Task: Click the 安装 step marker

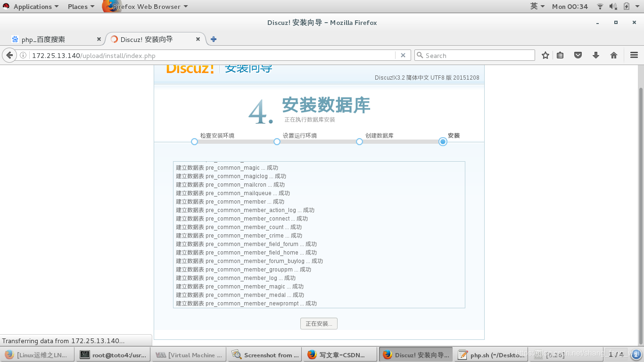Action: (443, 141)
